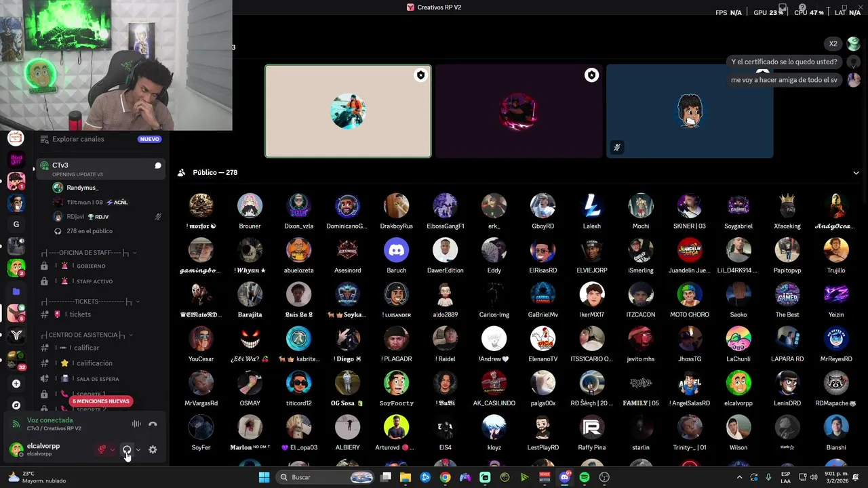Open the taskbar weather widget

click(37, 477)
